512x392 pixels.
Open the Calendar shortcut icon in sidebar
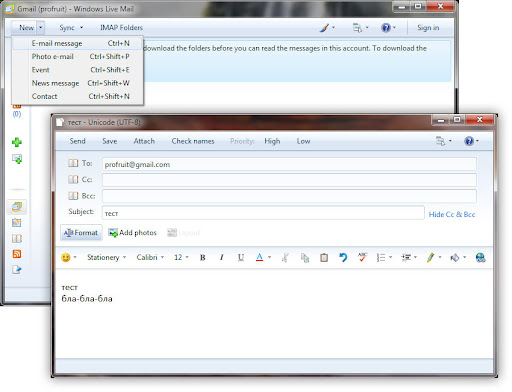(x=17, y=222)
